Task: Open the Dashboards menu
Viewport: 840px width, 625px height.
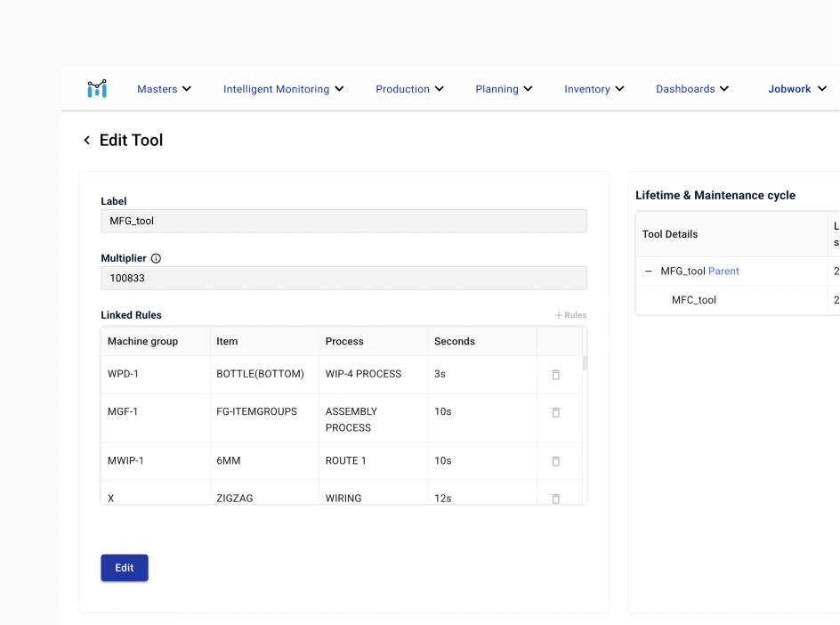Action: pyautogui.click(x=692, y=89)
